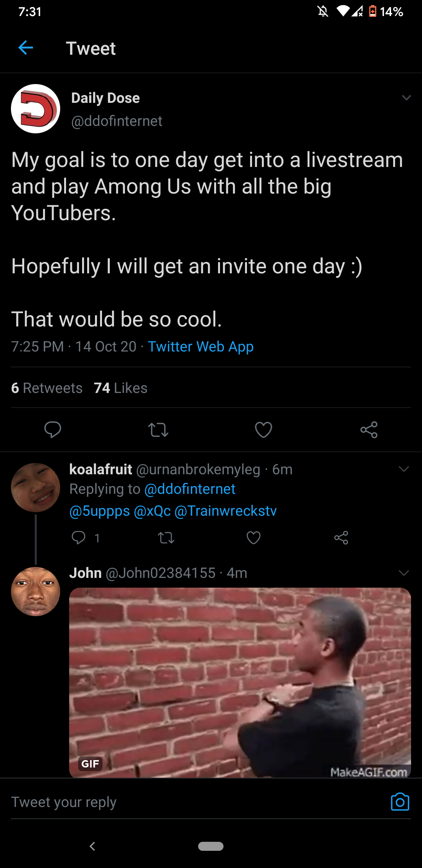View the 6 Retweets list

coord(47,388)
